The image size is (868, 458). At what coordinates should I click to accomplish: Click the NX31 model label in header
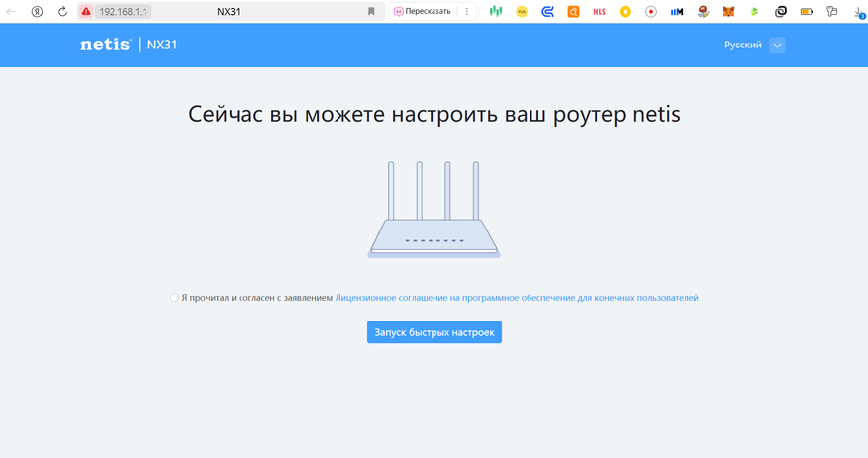coord(162,45)
